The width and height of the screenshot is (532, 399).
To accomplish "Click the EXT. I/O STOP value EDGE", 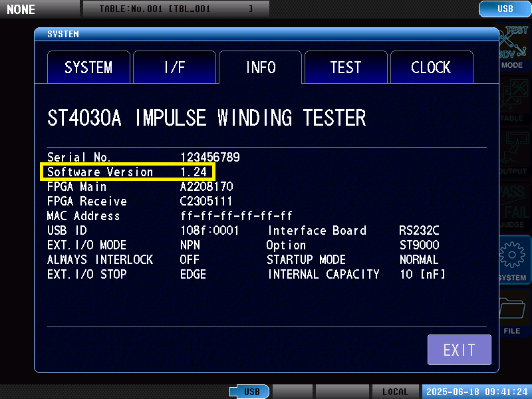I will [193, 274].
